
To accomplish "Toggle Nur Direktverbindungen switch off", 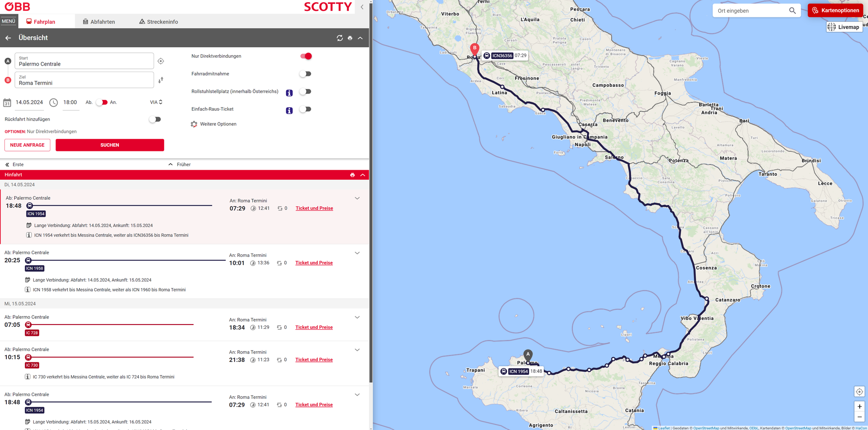I will pyautogui.click(x=306, y=56).
